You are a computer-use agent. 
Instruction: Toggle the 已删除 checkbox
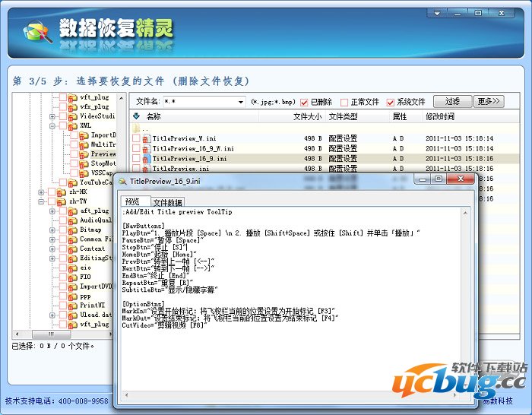click(x=305, y=102)
